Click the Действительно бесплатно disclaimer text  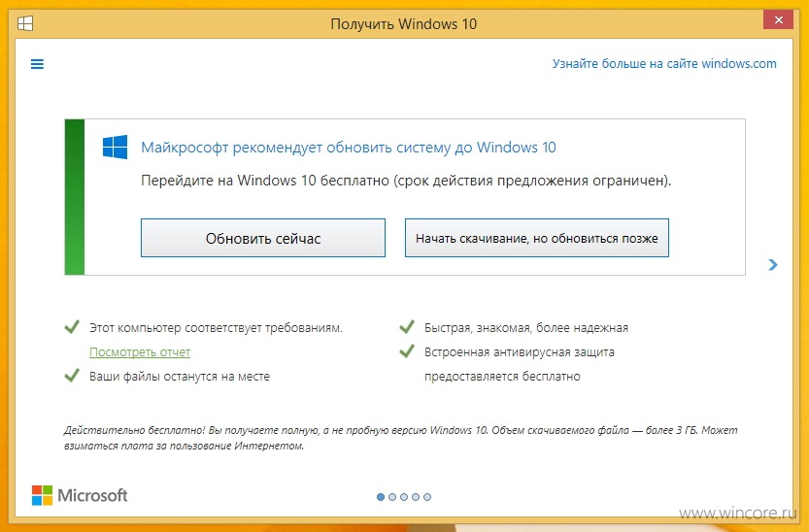click(x=400, y=438)
